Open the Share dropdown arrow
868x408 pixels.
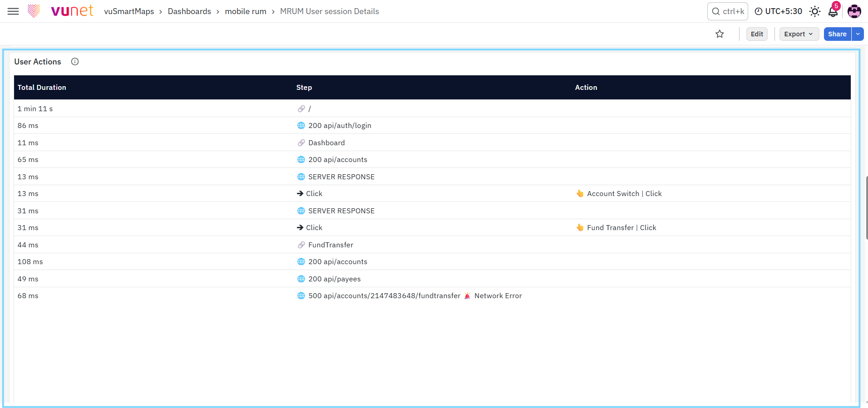point(858,34)
